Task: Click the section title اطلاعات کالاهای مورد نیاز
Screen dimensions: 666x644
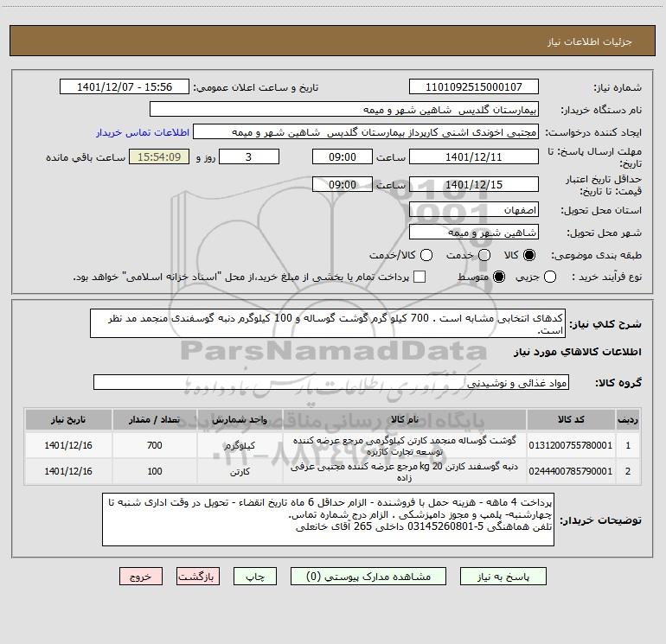Action: (x=578, y=352)
